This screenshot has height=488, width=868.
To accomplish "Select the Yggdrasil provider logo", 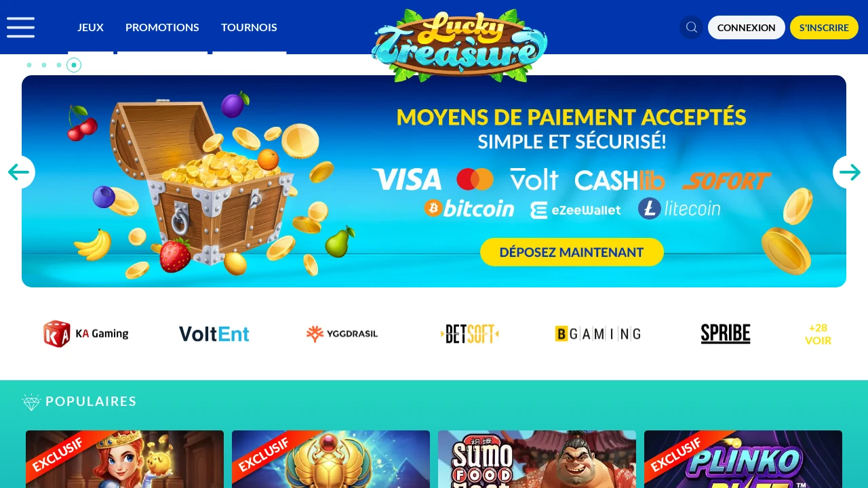I will coord(342,333).
